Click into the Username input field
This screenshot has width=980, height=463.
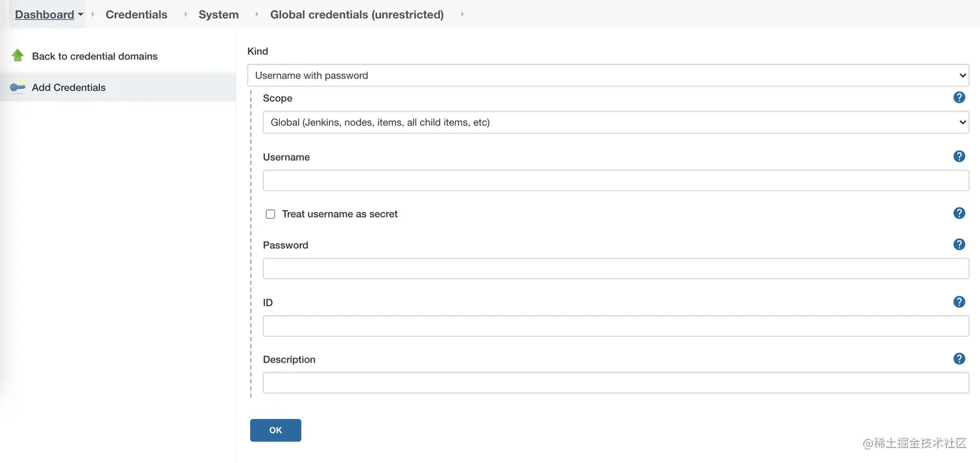[x=616, y=181]
